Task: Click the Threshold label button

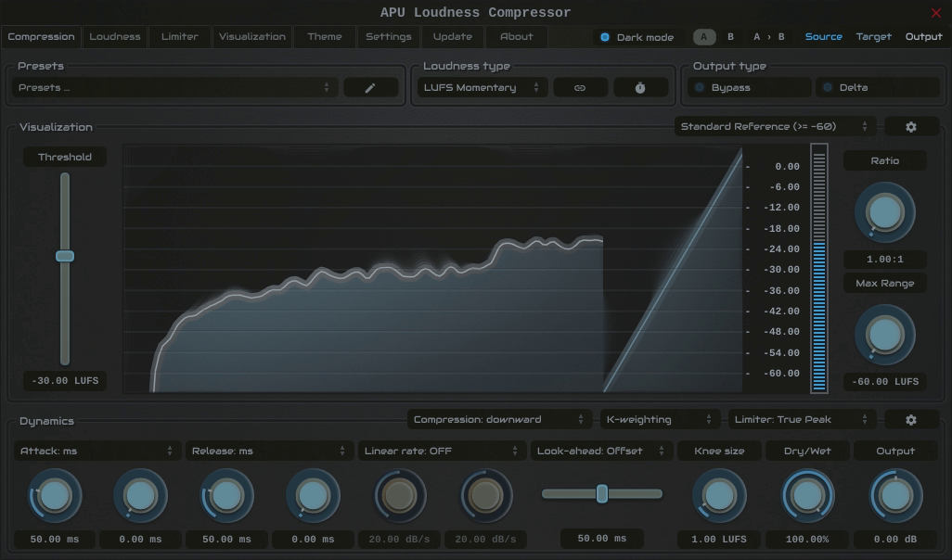Action: [65, 157]
